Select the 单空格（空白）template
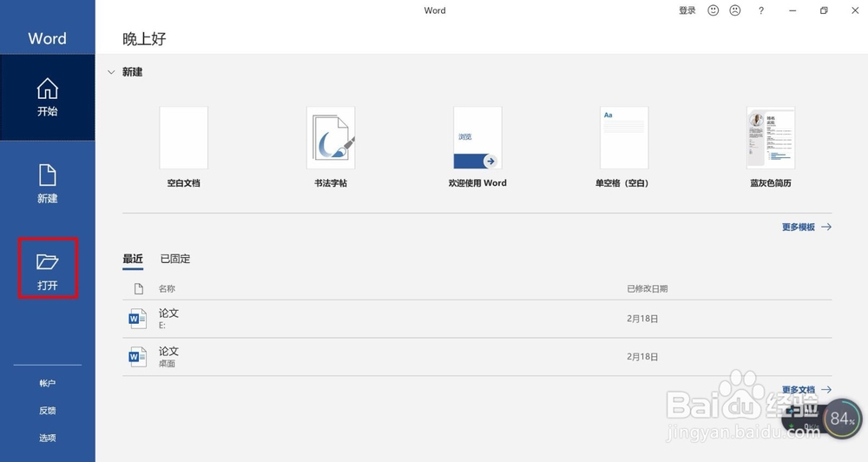 pos(624,147)
